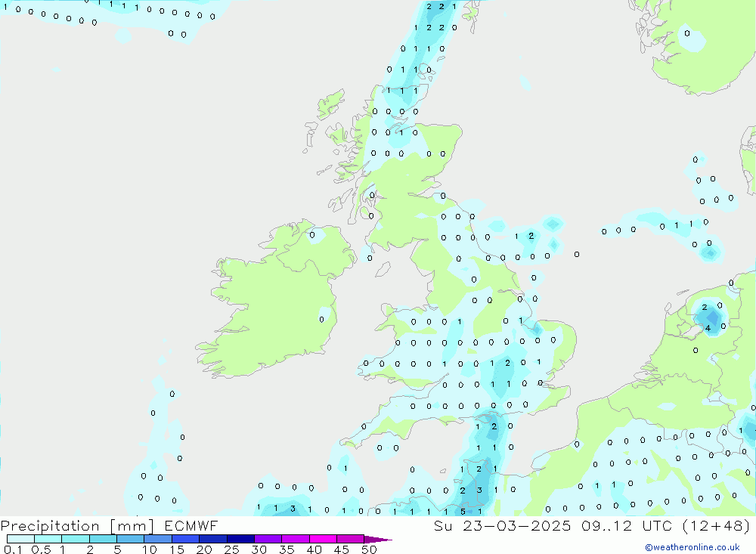Click the purple swatch between 30 and 35

[x=268, y=539]
